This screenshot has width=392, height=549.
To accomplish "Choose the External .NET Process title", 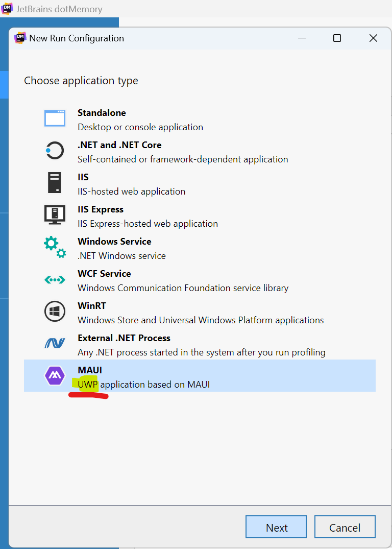I will click(124, 338).
